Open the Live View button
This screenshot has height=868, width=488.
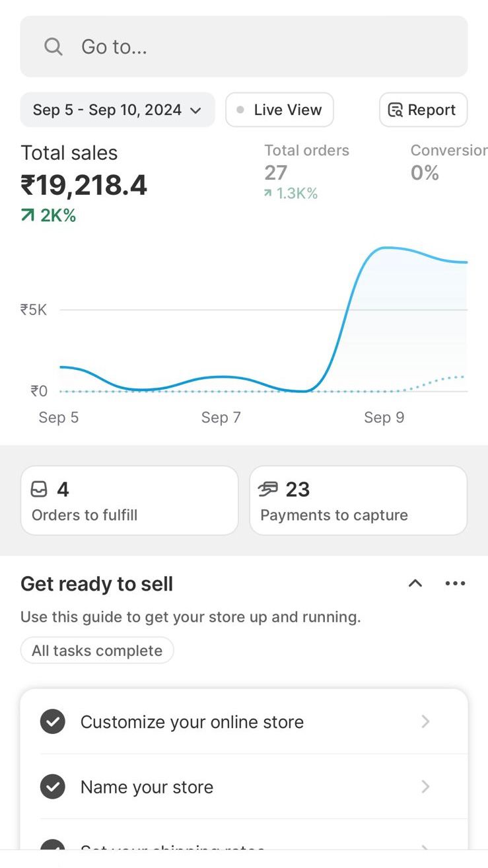(x=279, y=110)
